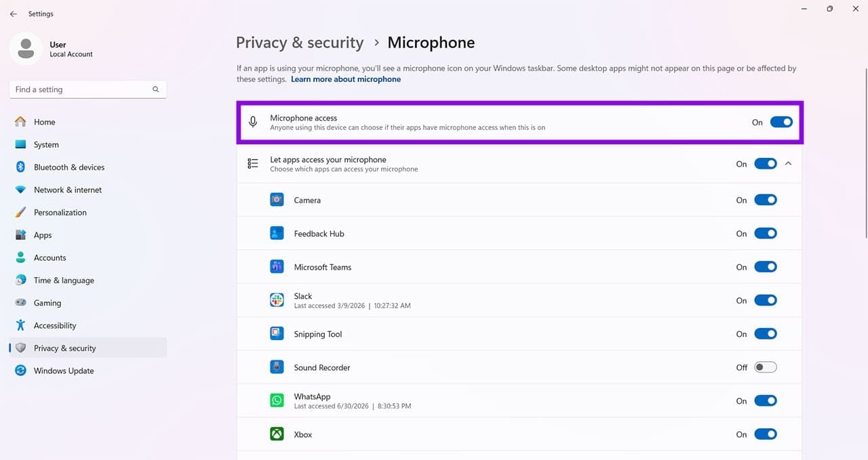Image resolution: width=868 pixels, height=460 pixels.
Task: Click Slack last accessed 10:27:32 AM text
Action: (x=352, y=306)
